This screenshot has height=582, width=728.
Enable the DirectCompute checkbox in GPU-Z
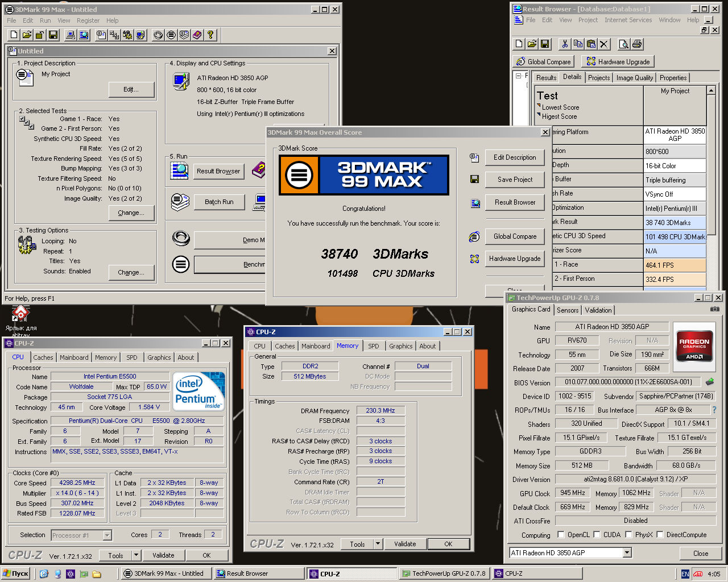(x=660, y=535)
